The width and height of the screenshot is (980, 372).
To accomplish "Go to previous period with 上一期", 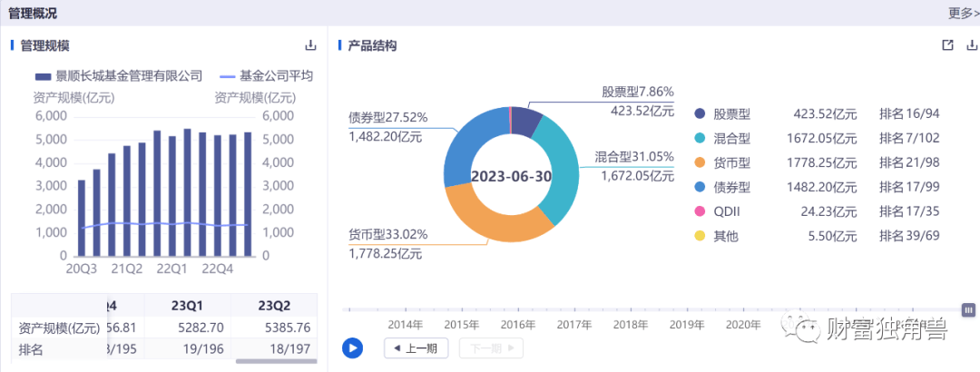I will [x=416, y=348].
